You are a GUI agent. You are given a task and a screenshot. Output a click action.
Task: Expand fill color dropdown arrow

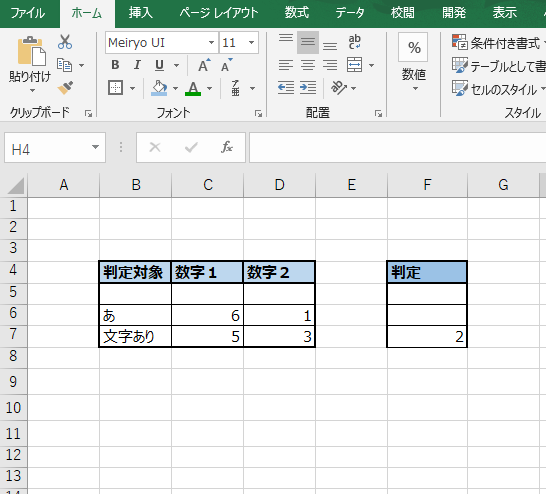[x=175, y=88]
